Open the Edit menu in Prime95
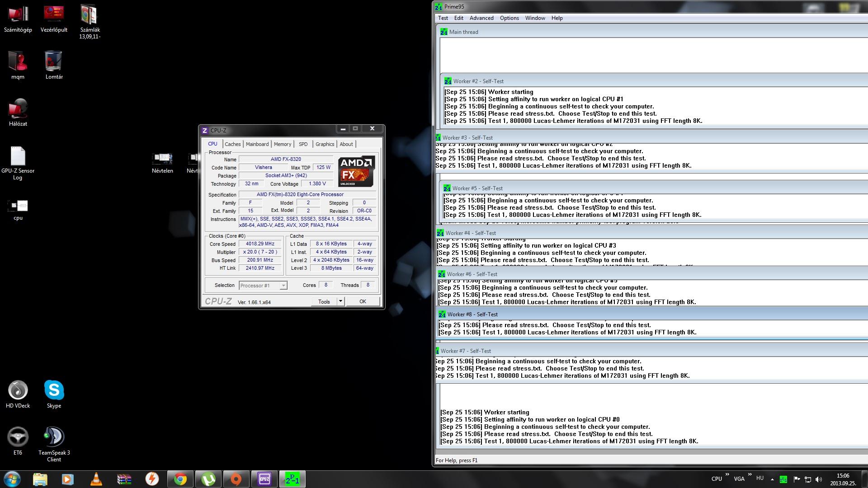Screen dimensions: 868x488 coord(459,18)
